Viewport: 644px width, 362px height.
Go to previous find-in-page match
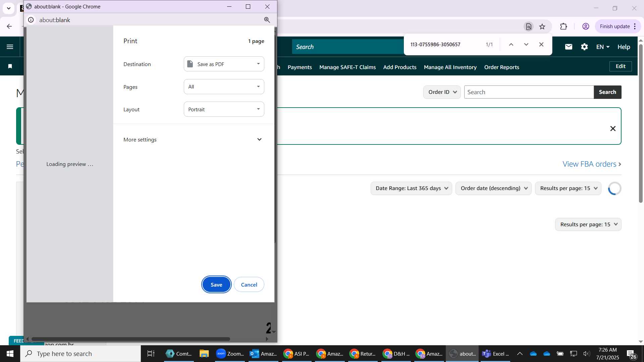coord(511,45)
